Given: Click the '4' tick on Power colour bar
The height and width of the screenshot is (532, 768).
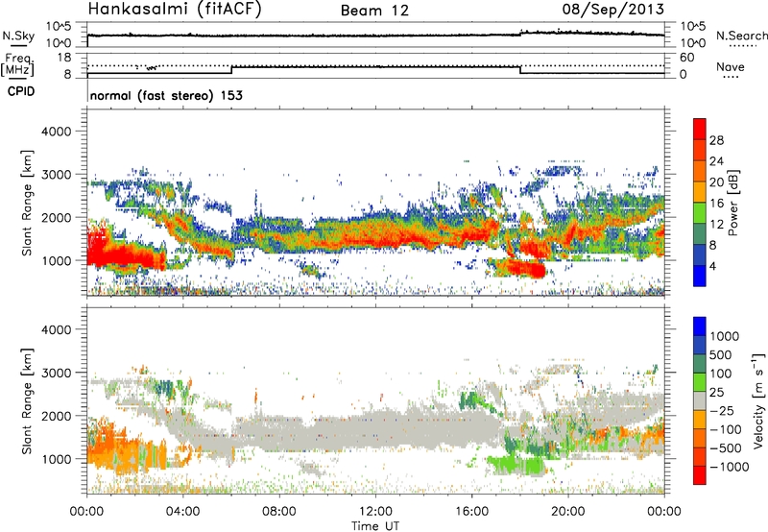Looking at the screenshot, I should click(x=713, y=266).
